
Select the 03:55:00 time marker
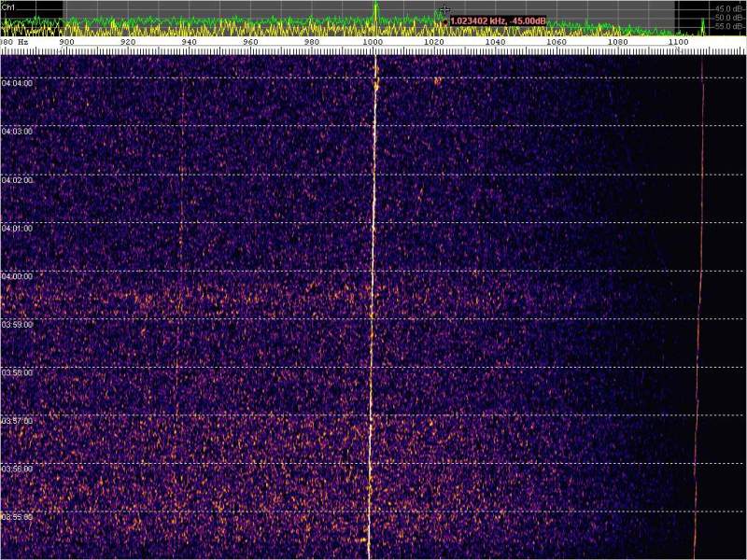click(x=18, y=517)
